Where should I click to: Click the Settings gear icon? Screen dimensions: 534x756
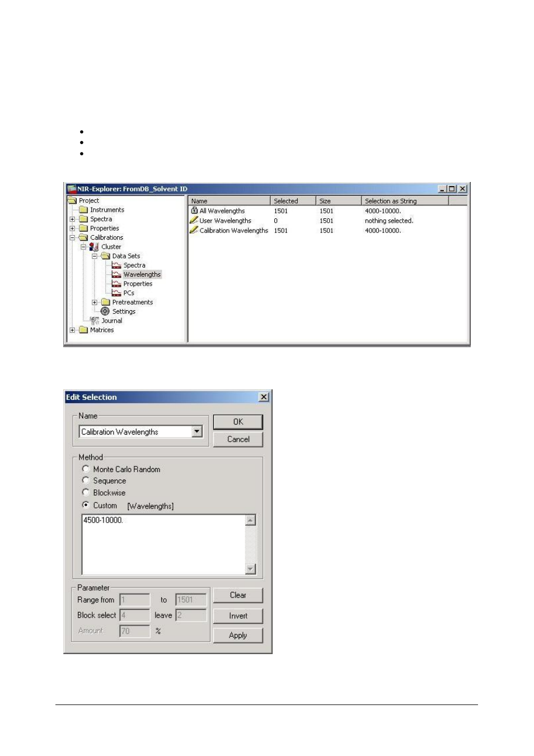[105, 311]
